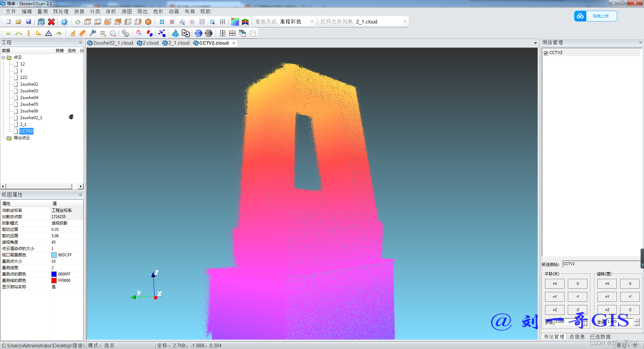This screenshot has width=644, height=349.
Task: Click the 所选测站 input field
Action: pyautogui.click(x=601, y=264)
